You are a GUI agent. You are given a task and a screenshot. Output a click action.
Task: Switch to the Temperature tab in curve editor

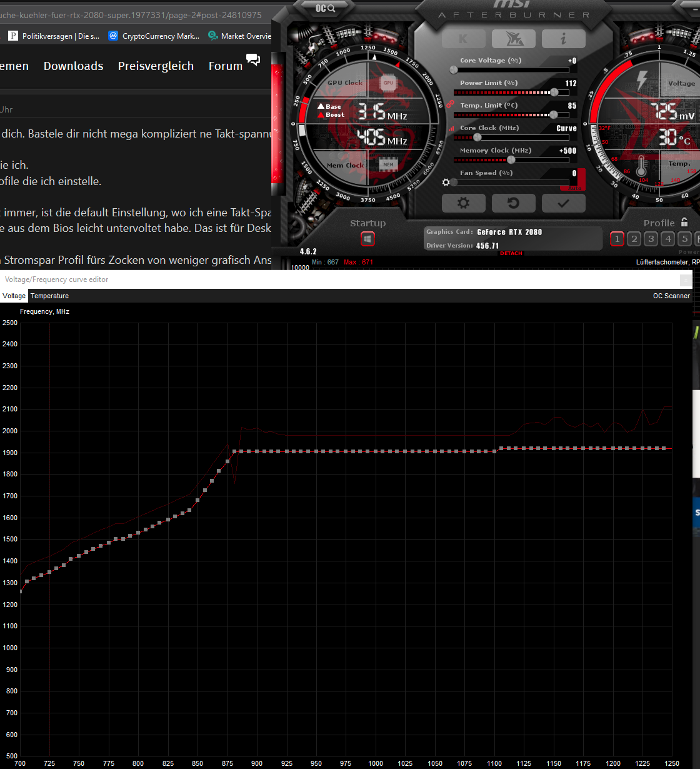click(x=50, y=296)
